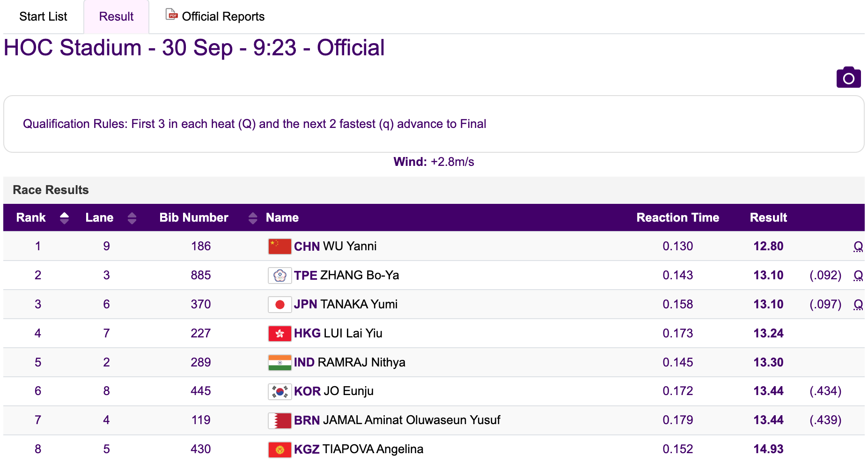The height and width of the screenshot is (463, 868).
Task: Click the camera photo finish icon
Action: coord(848,78)
